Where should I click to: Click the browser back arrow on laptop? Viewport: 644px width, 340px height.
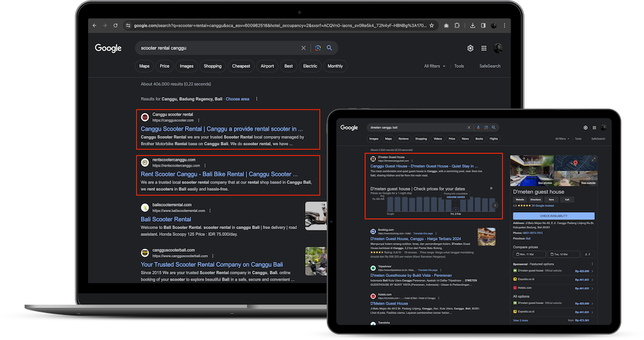click(x=94, y=25)
